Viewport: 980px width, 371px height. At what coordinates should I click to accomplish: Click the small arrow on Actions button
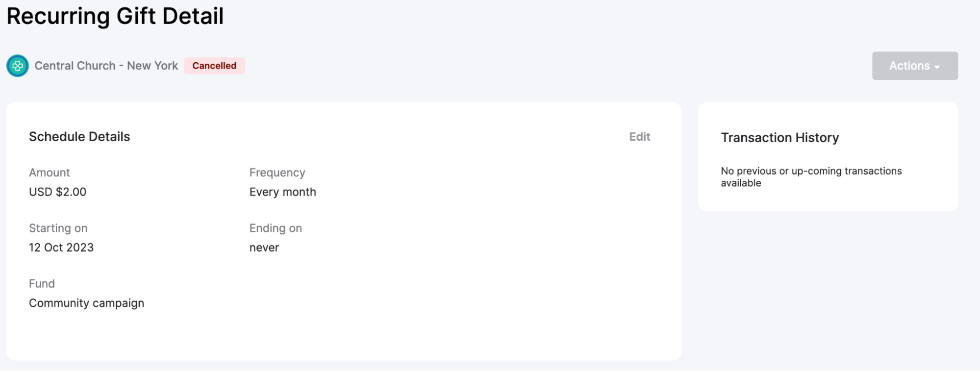937,67
